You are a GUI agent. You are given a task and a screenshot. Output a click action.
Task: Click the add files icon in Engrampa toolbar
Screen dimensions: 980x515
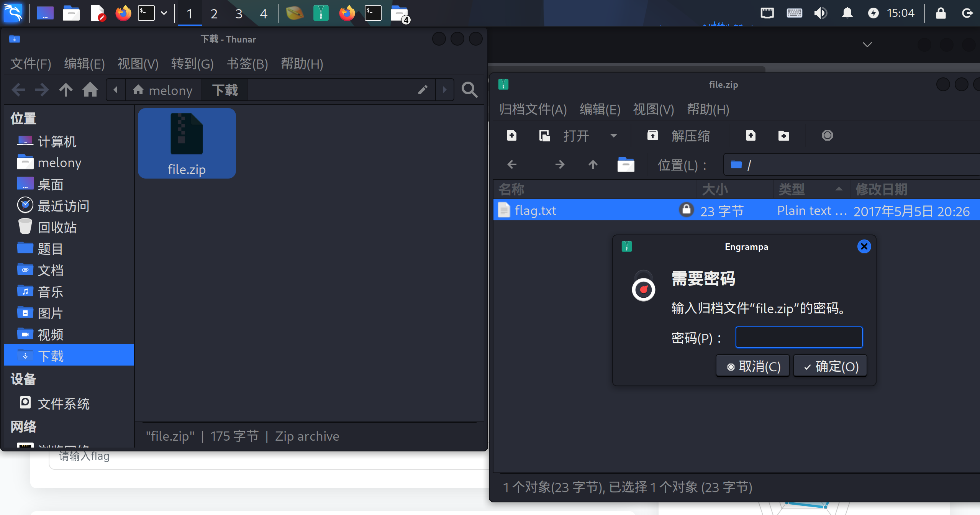click(x=751, y=135)
